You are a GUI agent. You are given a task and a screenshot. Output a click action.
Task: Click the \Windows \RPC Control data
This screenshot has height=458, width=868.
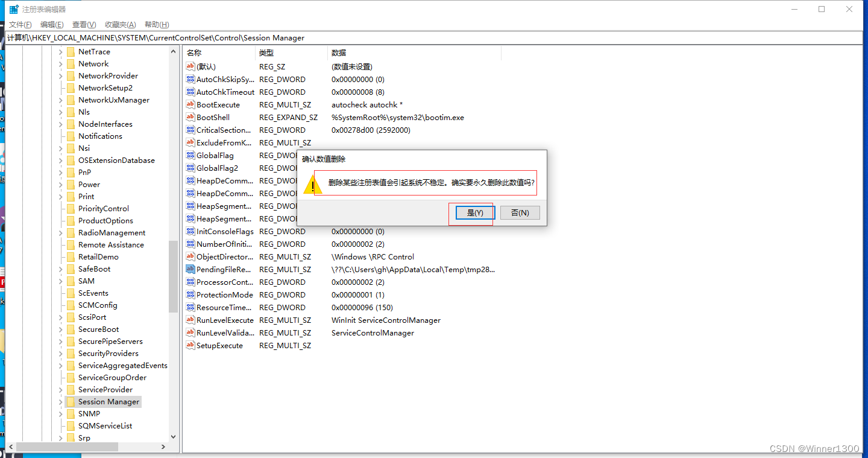373,256
